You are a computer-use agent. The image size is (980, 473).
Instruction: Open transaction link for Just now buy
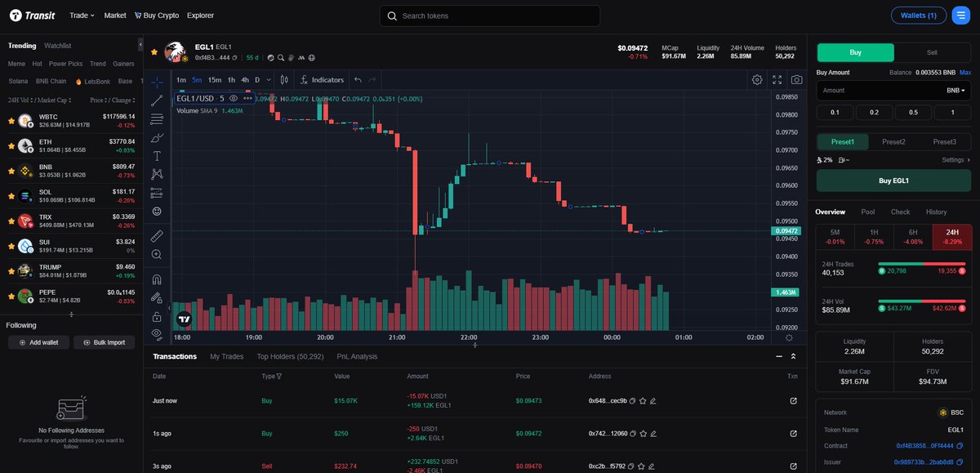(793, 401)
